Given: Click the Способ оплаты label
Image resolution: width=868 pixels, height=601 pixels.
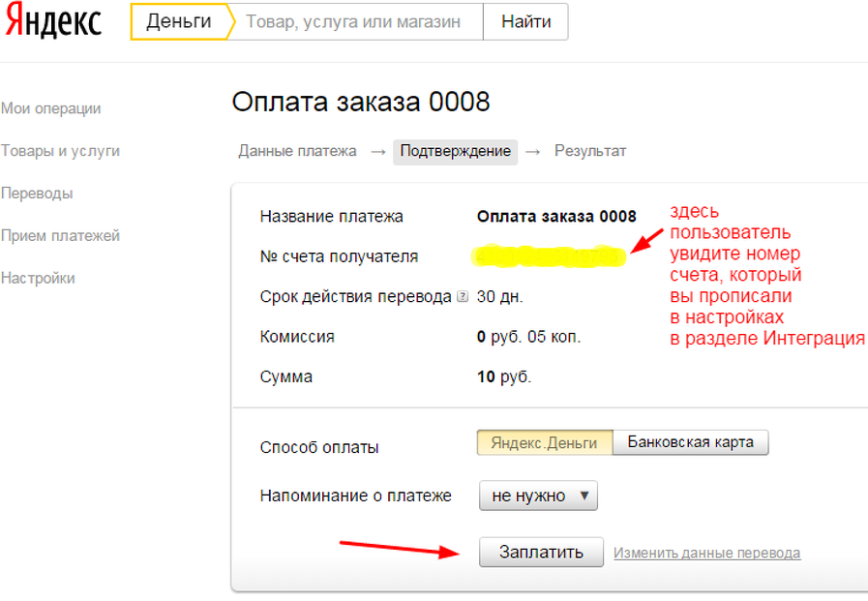Looking at the screenshot, I should tap(319, 447).
